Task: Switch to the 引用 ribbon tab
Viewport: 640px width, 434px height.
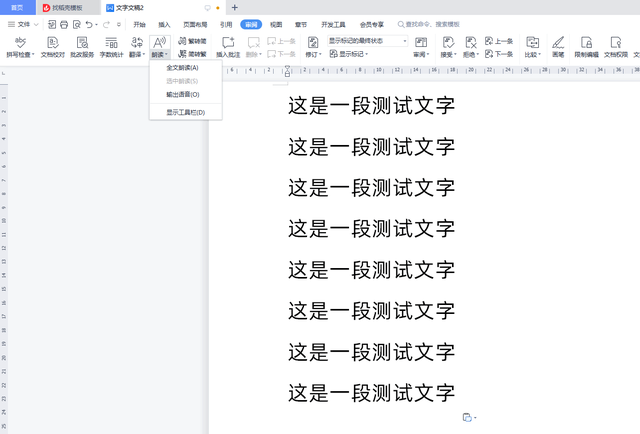Action: click(226, 24)
